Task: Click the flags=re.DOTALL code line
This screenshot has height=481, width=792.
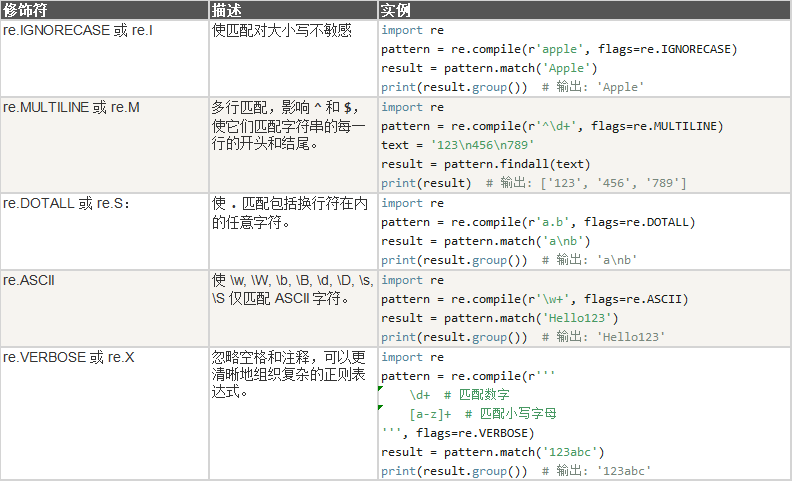Action: click(x=538, y=222)
